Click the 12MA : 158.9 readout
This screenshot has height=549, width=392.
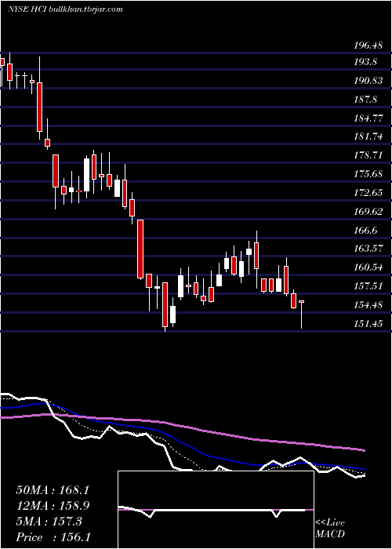coord(53,506)
